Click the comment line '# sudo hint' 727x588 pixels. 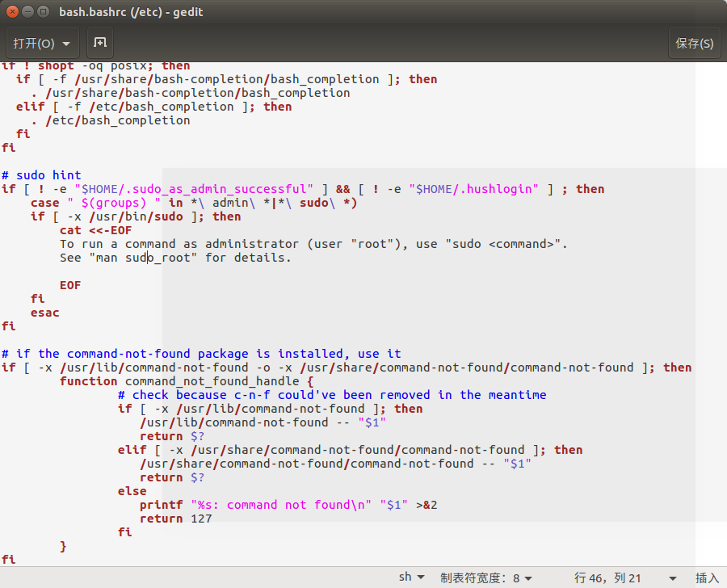(41, 175)
